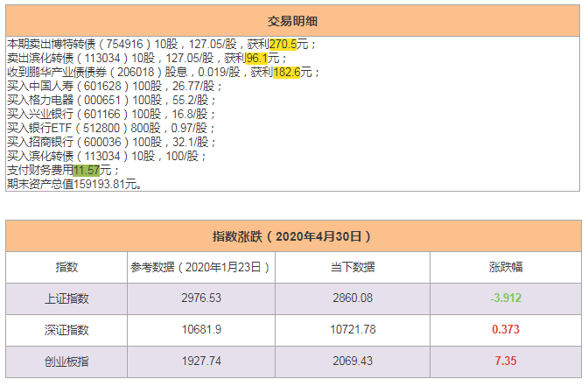Screen dimensions: 588x386
Task: Select the highlighted profit value 96.1
Action: pyautogui.click(x=257, y=58)
